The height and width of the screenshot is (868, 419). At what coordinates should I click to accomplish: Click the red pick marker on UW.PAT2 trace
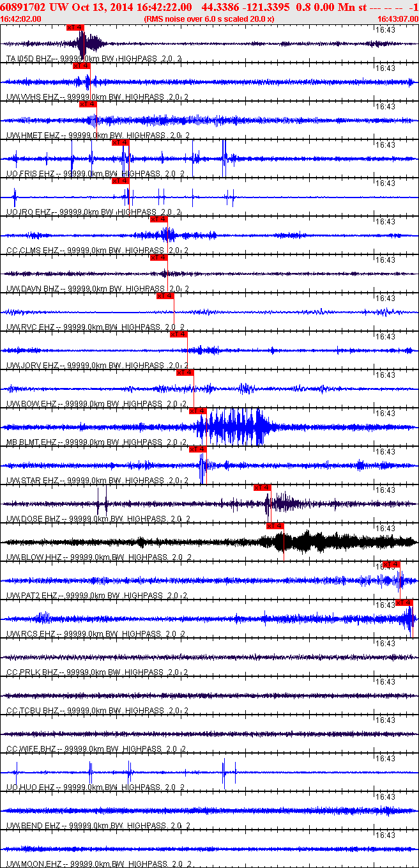click(391, 564)
